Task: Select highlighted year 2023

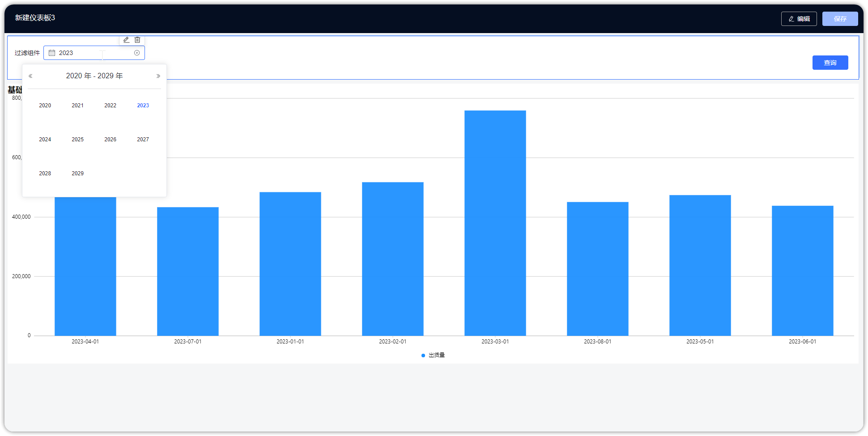Action: pos(143,106)
